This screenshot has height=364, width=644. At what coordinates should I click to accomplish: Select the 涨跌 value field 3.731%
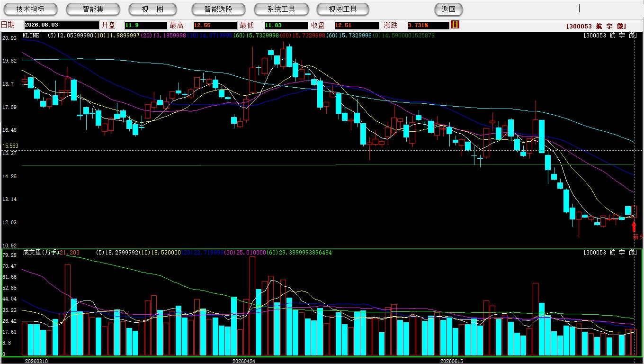pos(428,25)
